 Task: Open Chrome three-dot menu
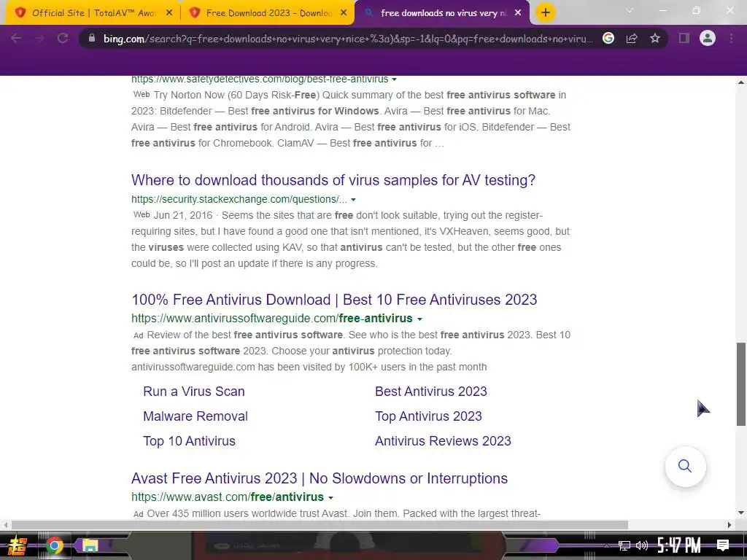point(731,38)
